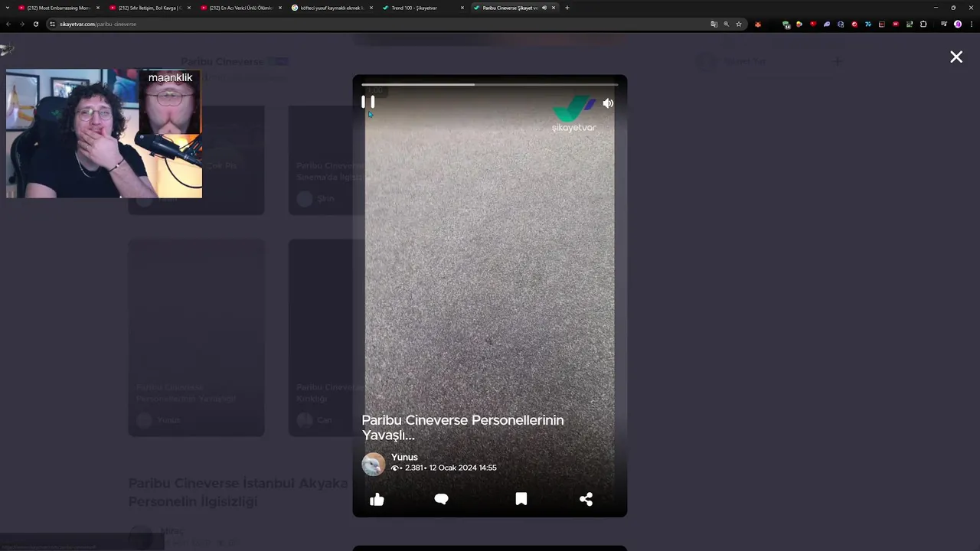Open the extension with the 14 badge
The image size is (980, 551).
click(786, 24)
